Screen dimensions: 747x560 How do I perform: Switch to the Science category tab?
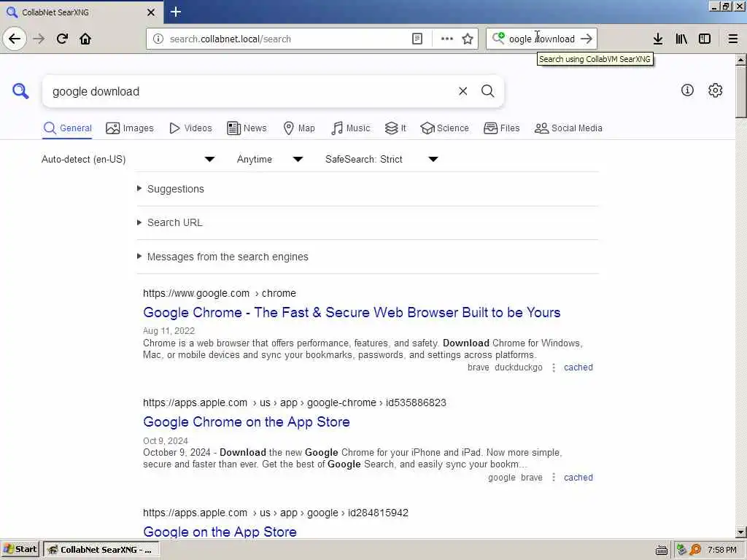coord(444,128)
